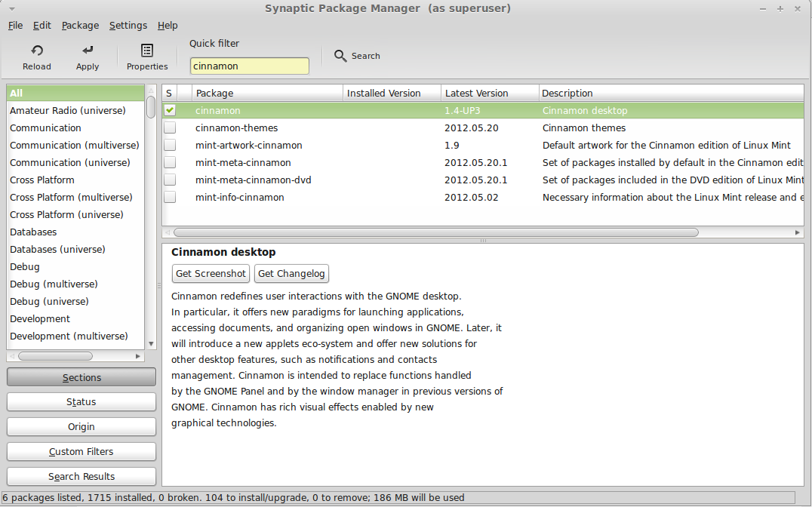Screen dimensions: 812x507
Task: Open the Settings menu
Action: click(128, 26)
